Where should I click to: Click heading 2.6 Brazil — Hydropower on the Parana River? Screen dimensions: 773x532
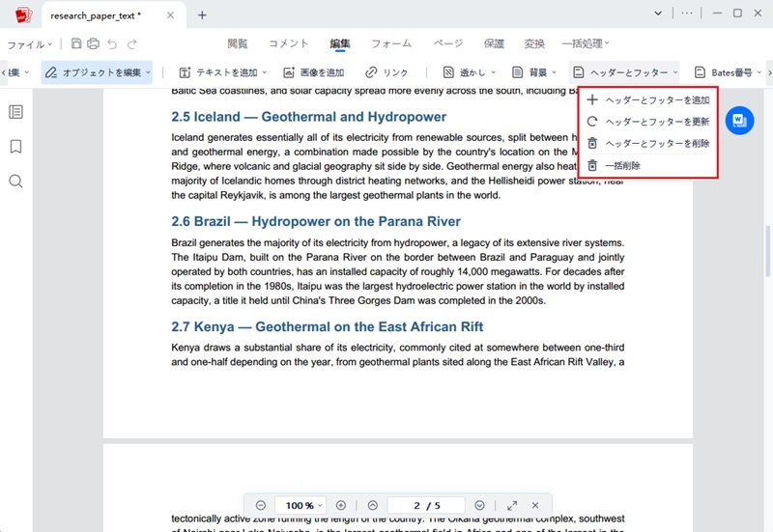(316, 222)
